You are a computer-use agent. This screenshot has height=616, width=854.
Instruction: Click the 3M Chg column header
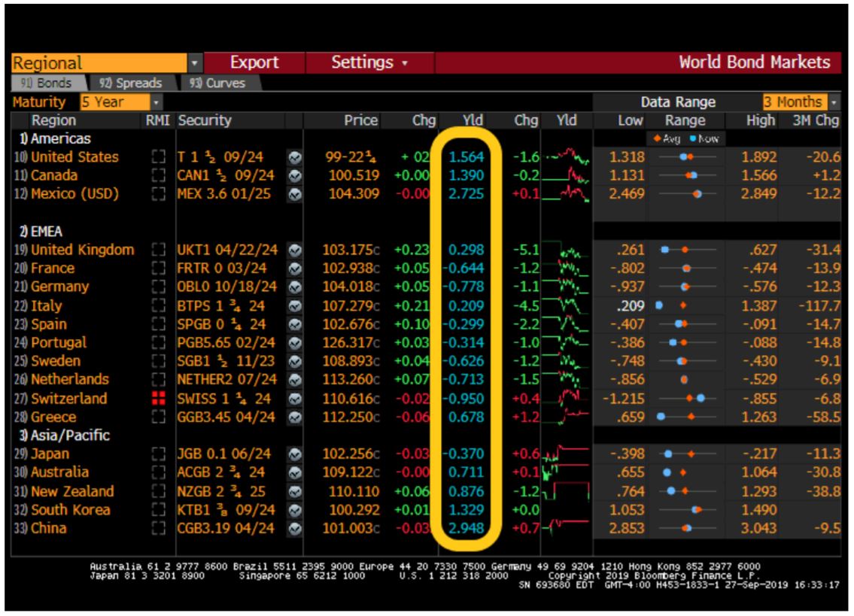816,121
